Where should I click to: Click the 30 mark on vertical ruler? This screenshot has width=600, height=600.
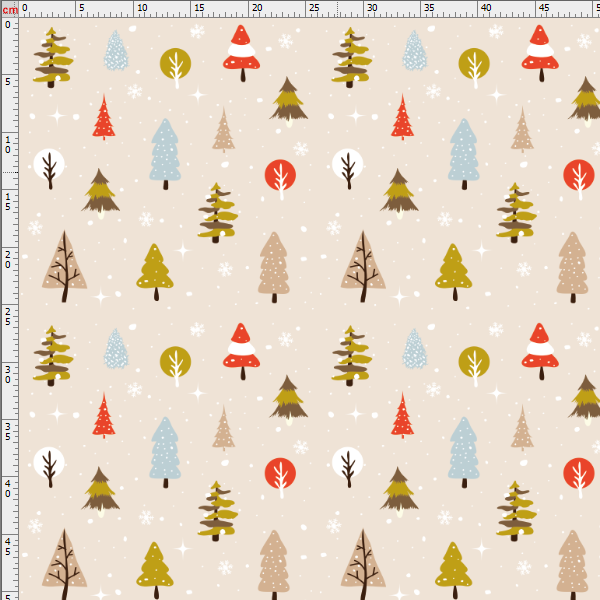tap(8, 375)
